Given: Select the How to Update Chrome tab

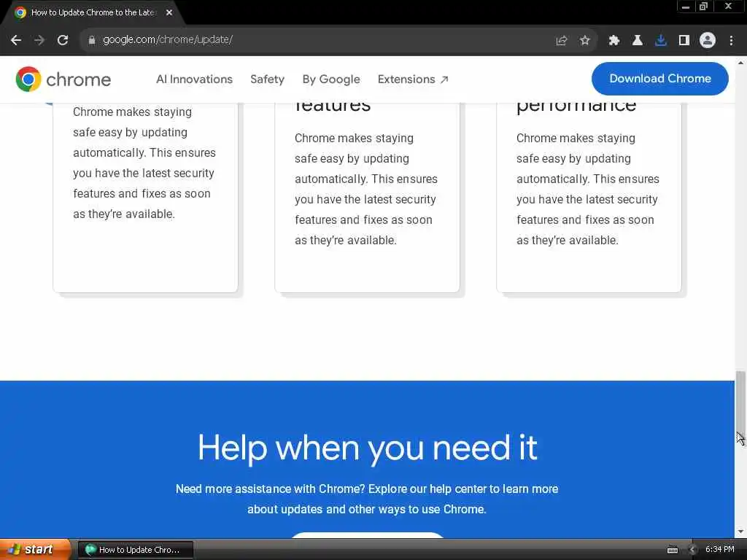Looking at the screenshot, I should coord(92,12).
